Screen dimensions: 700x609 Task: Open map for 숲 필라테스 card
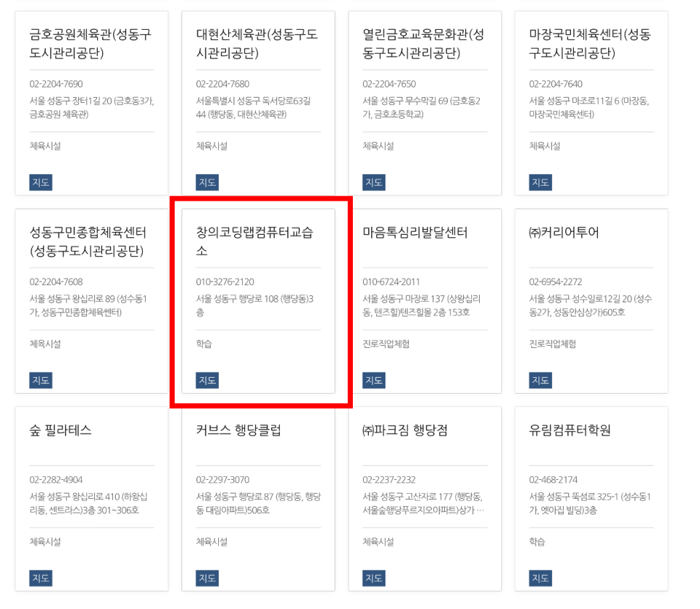coord(41,578)
